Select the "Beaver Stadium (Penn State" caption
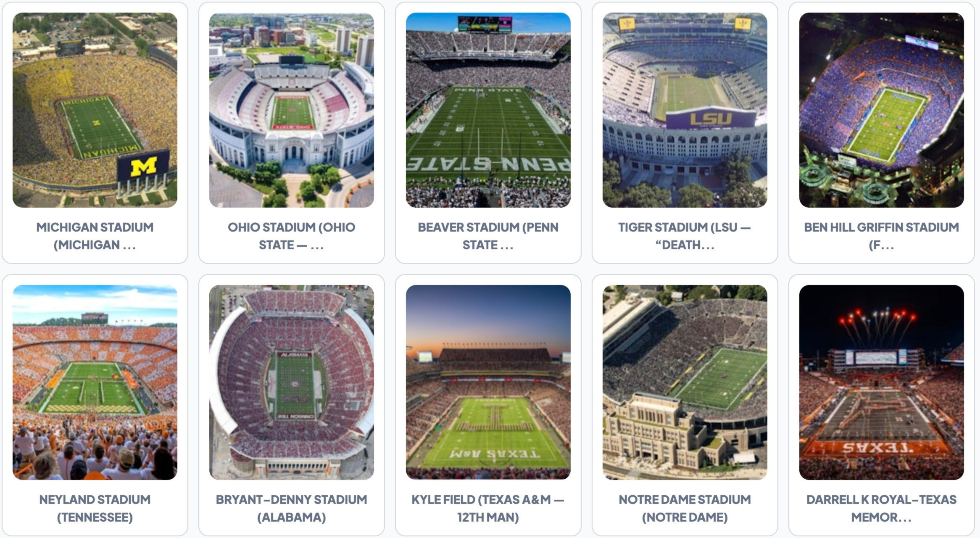This screenshot has width=980, height=538. [488, 236]
